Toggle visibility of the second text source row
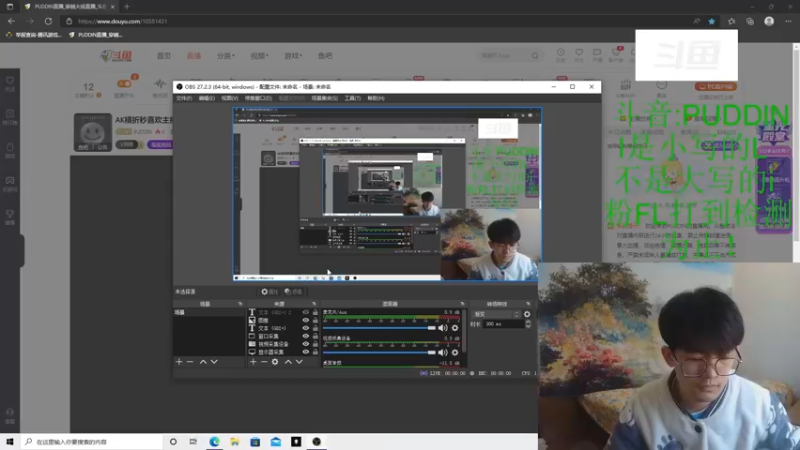 tap(306, 328)
